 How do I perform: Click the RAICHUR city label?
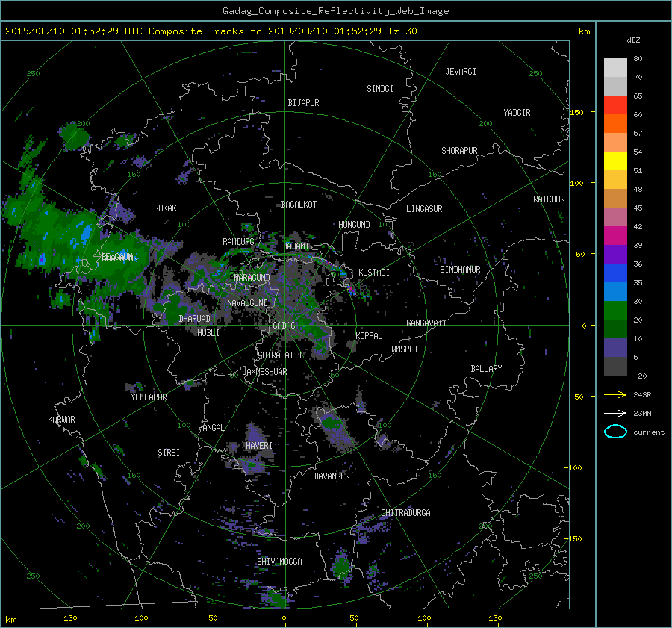(x=549, y=199)
